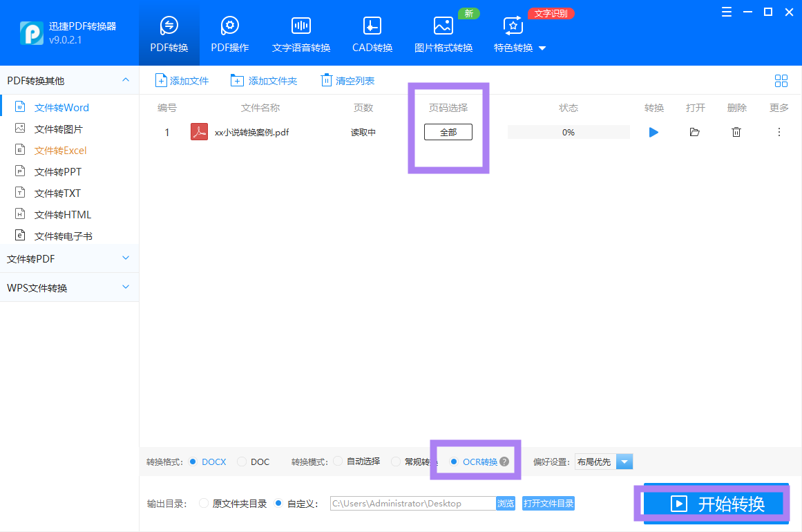This screenshot has width=802, height=532.
Task: Start converting row 1 with play icon
Action: (653, 133)
